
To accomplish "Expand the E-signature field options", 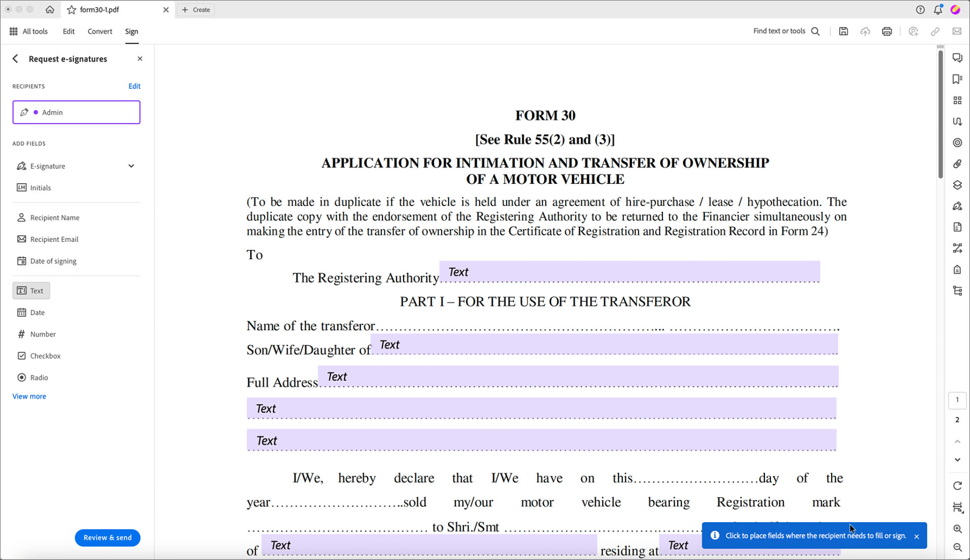I will [x=131, y=166].
